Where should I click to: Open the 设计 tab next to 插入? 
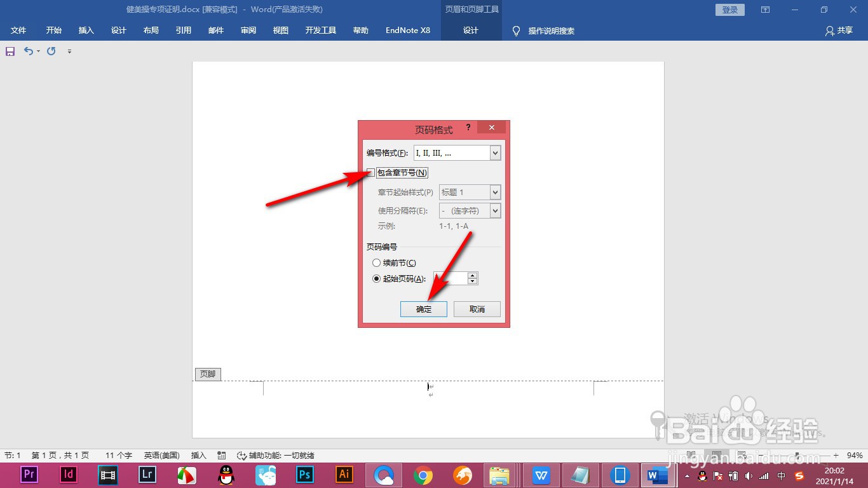119,30
